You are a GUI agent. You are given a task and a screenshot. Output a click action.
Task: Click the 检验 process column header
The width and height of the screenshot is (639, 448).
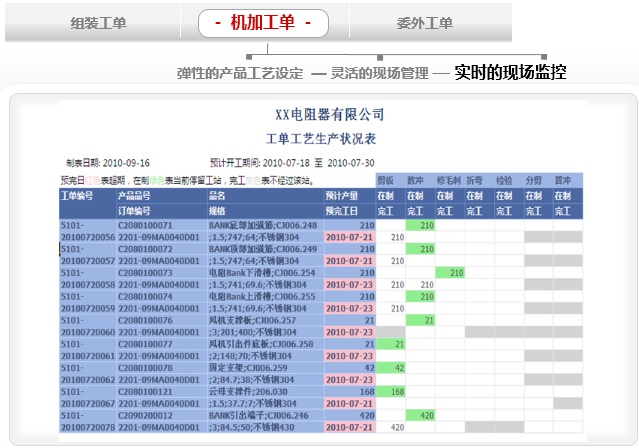[x=504, y=181]
